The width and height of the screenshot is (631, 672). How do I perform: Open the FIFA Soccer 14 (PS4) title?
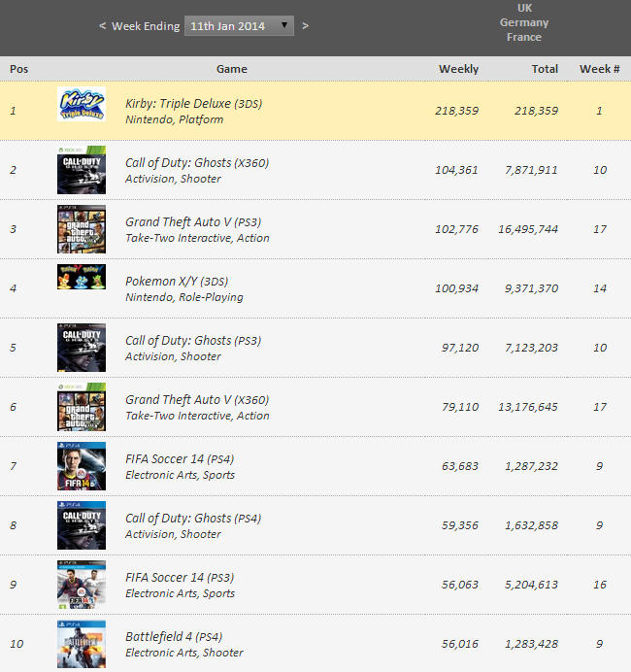pyautogui.click(x=180, y=459)
